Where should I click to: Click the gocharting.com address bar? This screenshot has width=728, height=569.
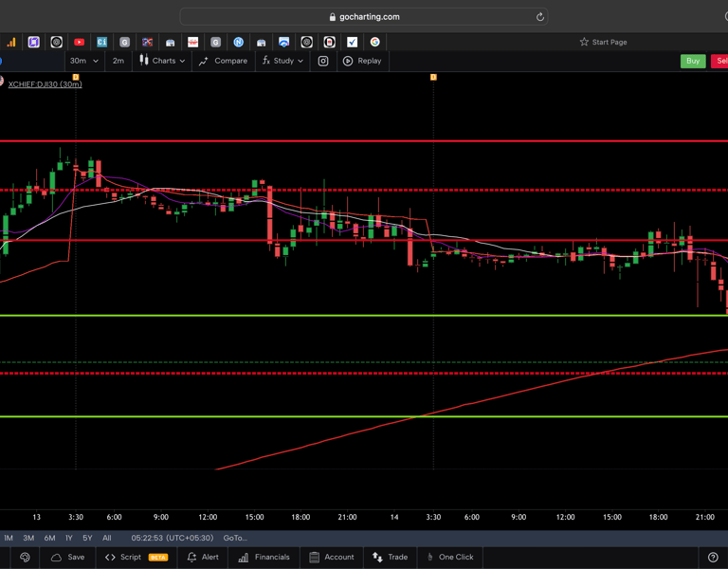coord(364,17)
